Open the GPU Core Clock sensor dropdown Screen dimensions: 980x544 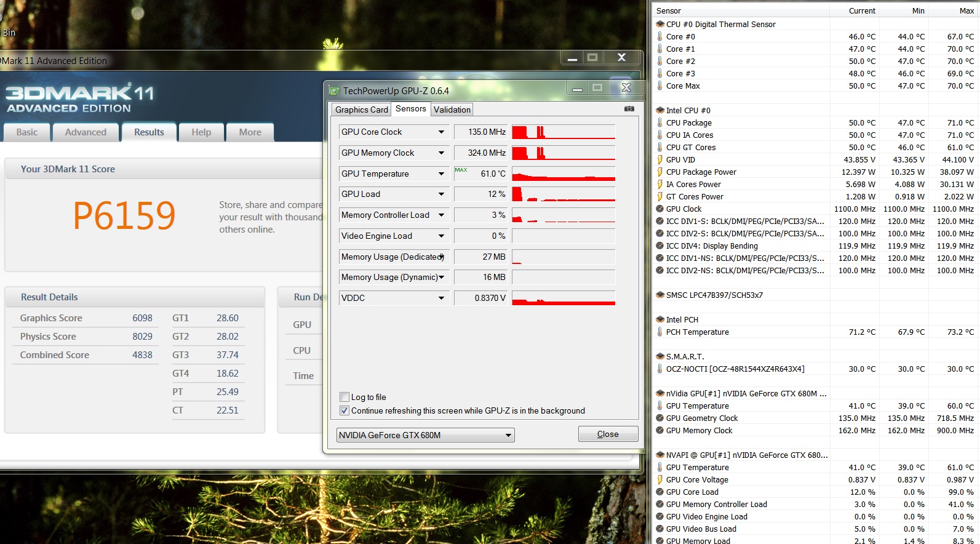(x=441, y=132)
